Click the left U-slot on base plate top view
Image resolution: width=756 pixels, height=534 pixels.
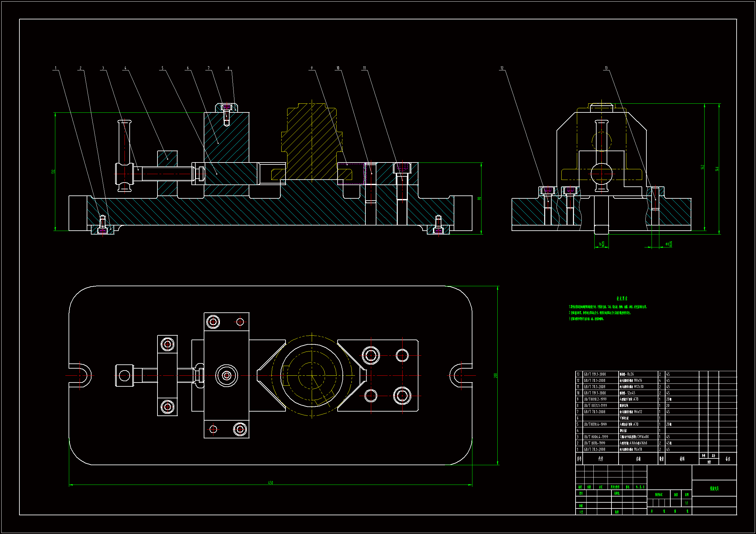(81, 375)
